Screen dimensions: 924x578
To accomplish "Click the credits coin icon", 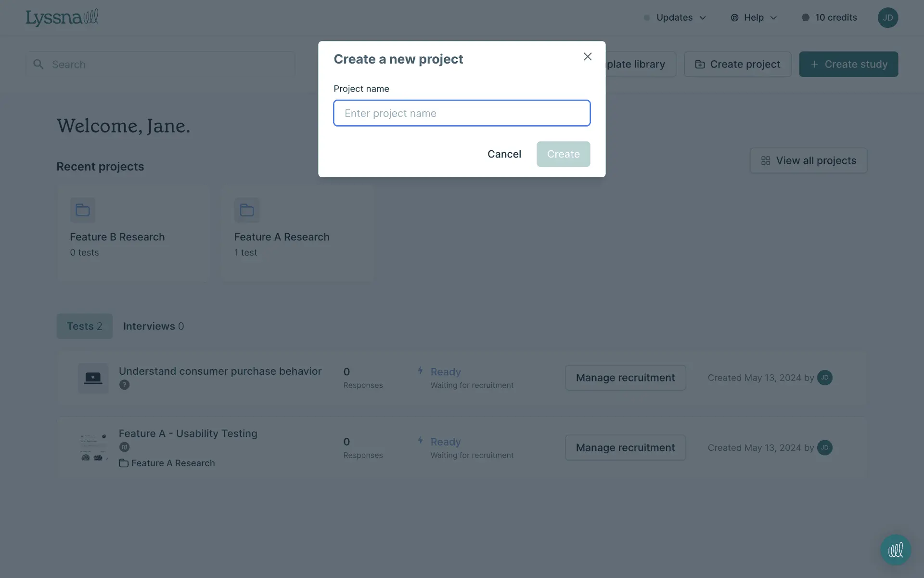I will [x=805, y=18].
